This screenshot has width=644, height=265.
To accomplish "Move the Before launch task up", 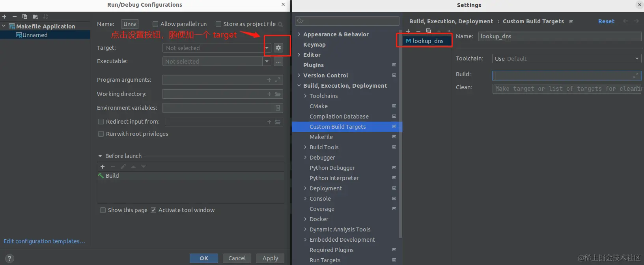I will pyautogui.click(x=133, y=167).
